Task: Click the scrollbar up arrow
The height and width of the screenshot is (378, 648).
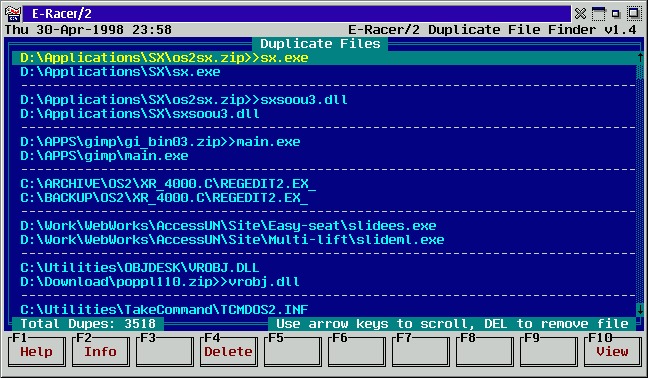Action: pos(640,58)
